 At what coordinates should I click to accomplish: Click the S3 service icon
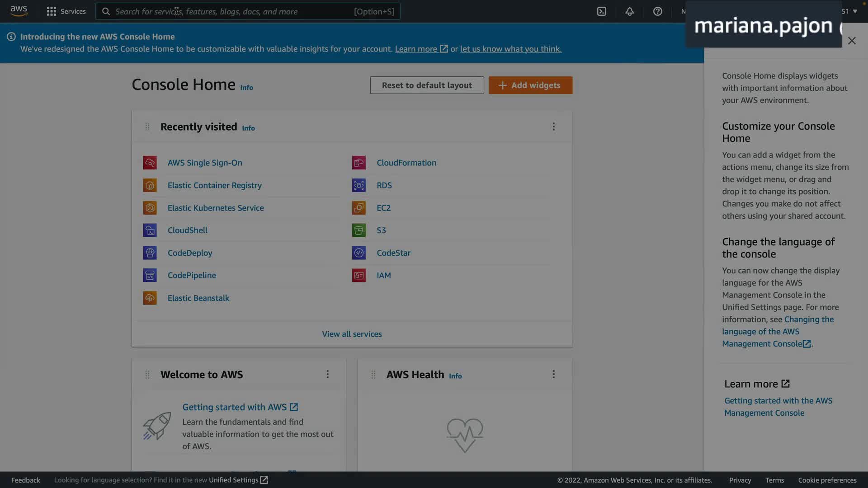359,230
